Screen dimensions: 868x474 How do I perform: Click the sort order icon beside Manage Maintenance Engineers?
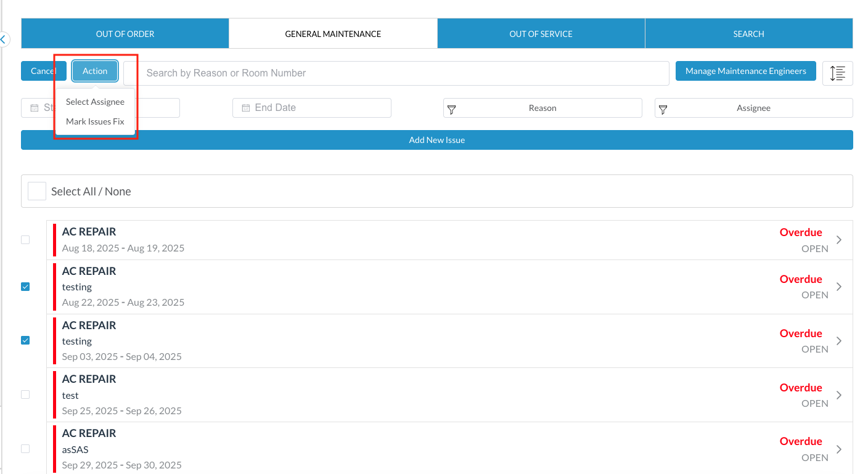click(838, 72)
